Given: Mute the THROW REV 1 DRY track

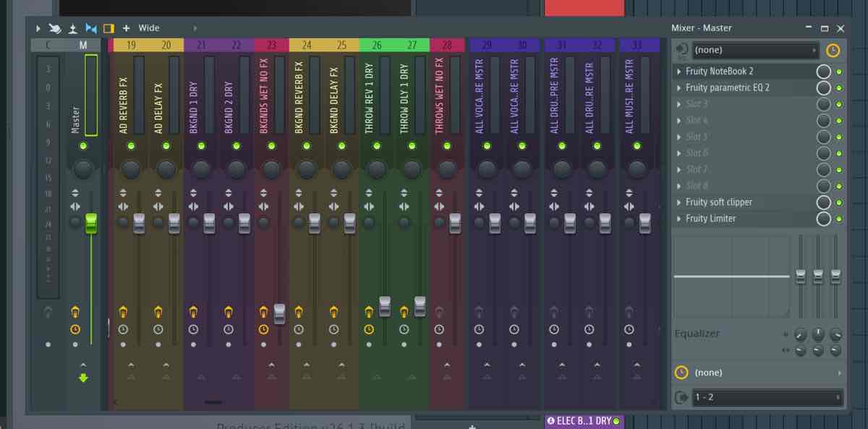Looking at the screenshot, I should point(377,146).
